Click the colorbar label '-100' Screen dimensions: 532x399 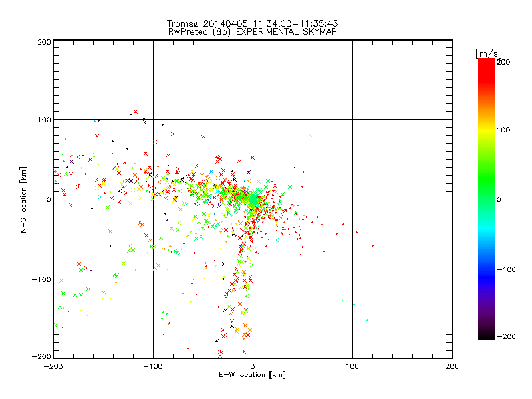pyautogui.click(x=506, y=269)
